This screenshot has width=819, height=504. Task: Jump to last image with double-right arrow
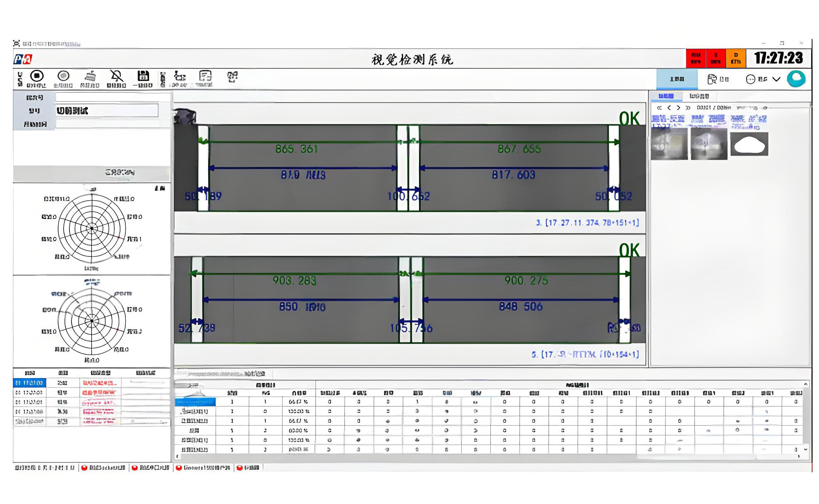(x=688, y=108)
